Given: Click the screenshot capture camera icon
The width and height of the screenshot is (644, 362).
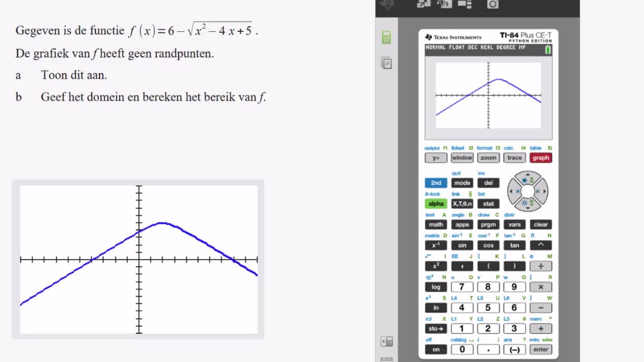Looking at the screenshot, I should coord(492,4).
